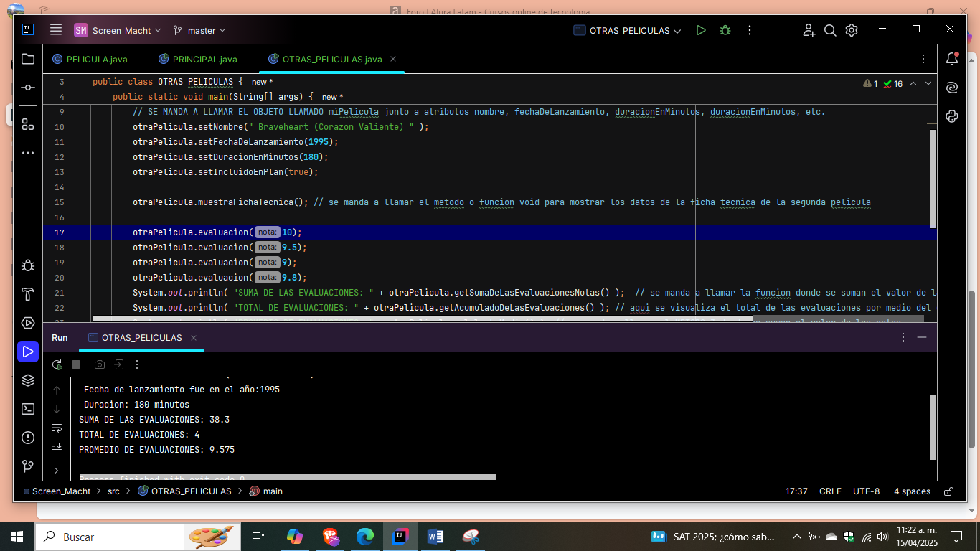Image resolution: width=980 pixels, height=551 pixels.
Task: Open the Python Packages layers icon
Action: click(28, 380)
